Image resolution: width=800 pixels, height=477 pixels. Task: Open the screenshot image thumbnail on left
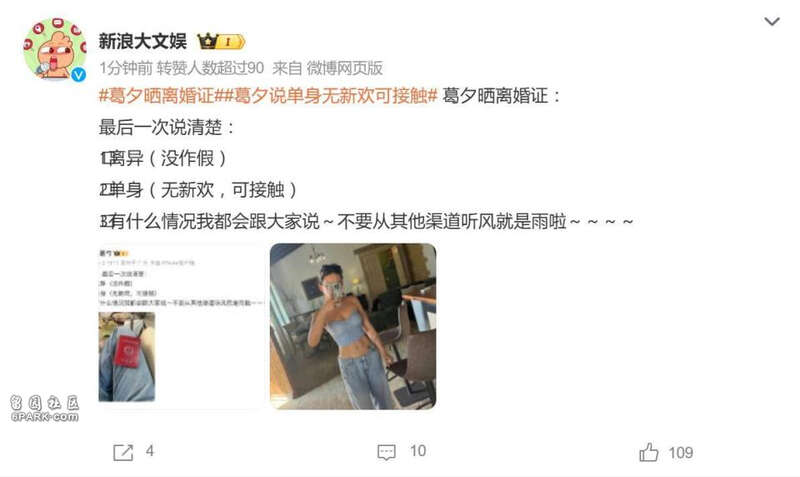(x=183, y=326)
